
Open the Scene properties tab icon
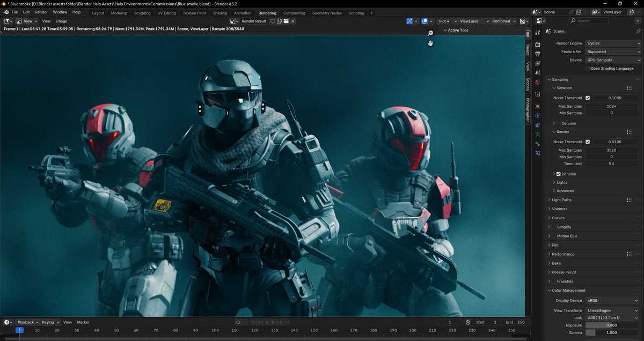[537, 73]
